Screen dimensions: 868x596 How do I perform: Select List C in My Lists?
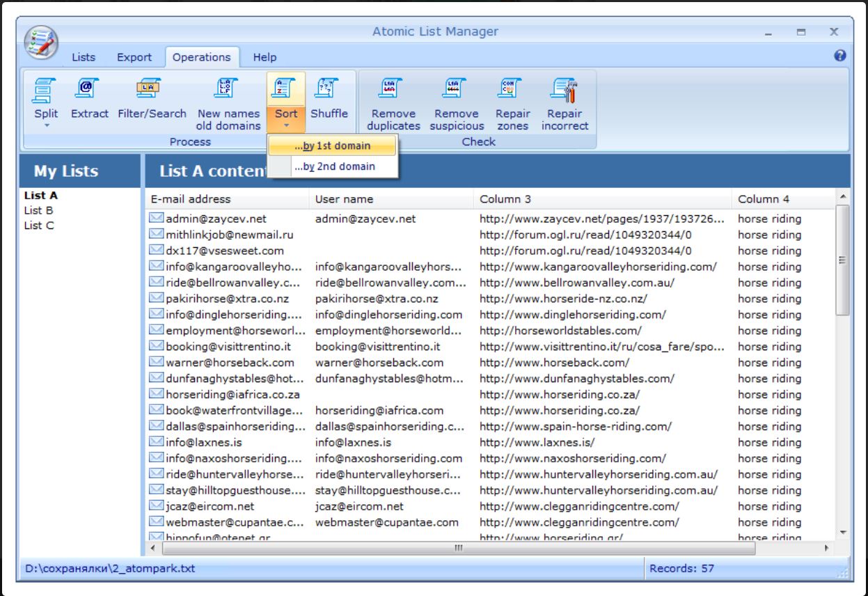pos(38,226)
